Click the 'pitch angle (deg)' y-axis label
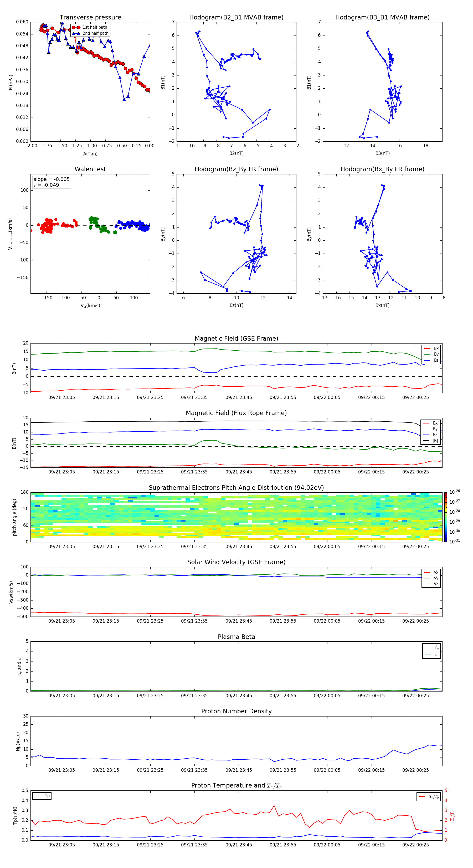The height and width of the screenshot is (868, 473). [14, 517]
